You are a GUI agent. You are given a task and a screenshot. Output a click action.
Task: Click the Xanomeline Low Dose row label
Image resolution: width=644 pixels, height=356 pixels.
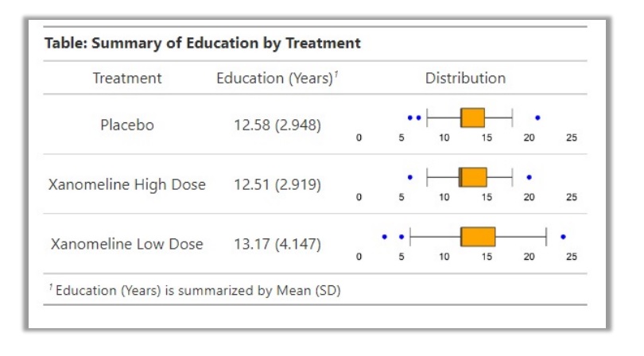pyautogui.click(x=127, y=244)
